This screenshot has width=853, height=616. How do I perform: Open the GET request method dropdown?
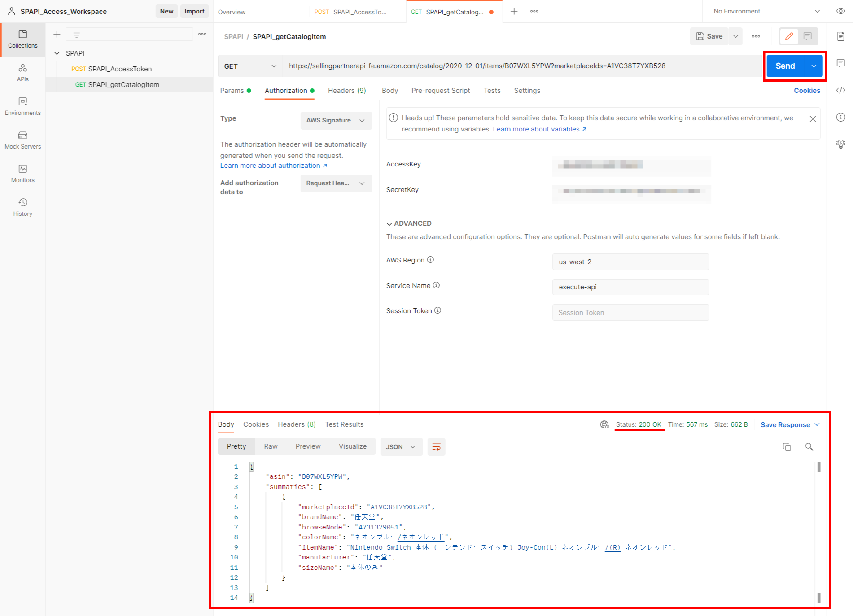(x=250, y=66)
